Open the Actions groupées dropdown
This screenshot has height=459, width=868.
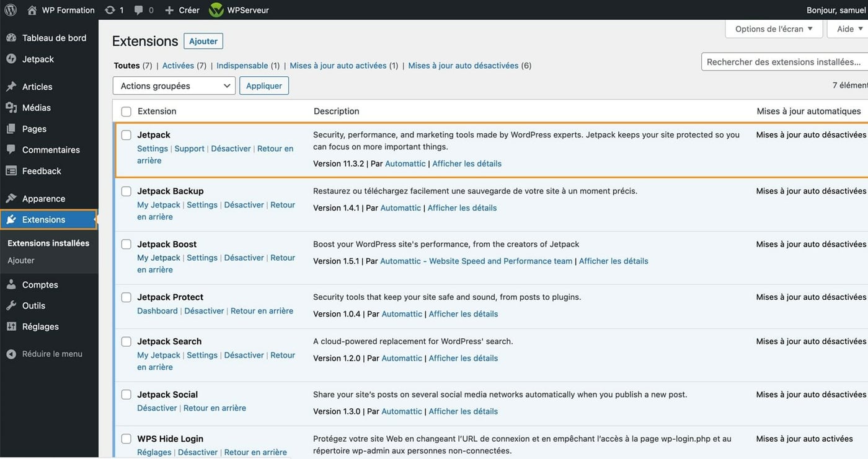click(x=174, y=85)
